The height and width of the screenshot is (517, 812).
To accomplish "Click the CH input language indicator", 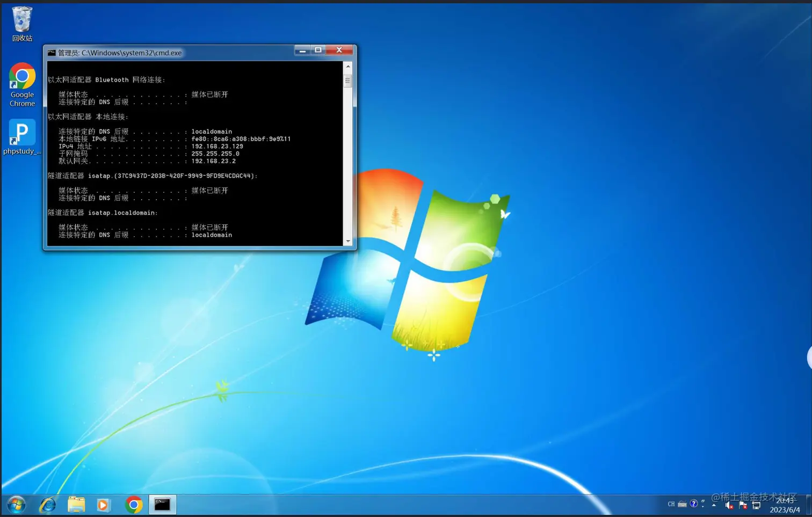I will (x=671, y=504).
